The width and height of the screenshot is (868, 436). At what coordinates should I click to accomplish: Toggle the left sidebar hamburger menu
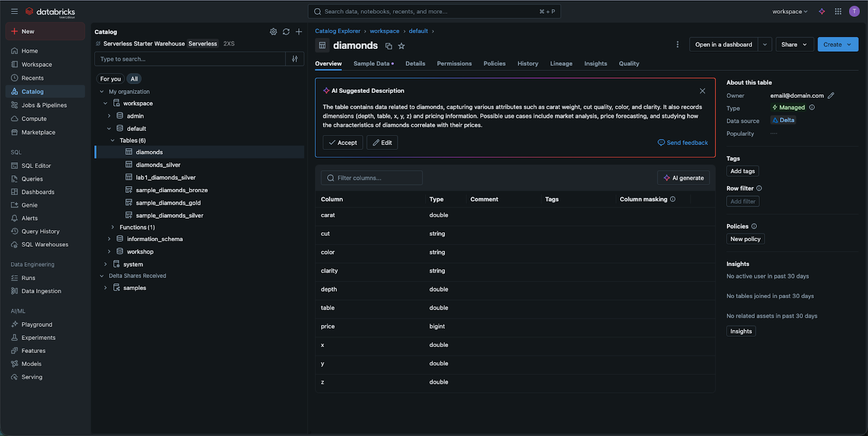(15, 11)
